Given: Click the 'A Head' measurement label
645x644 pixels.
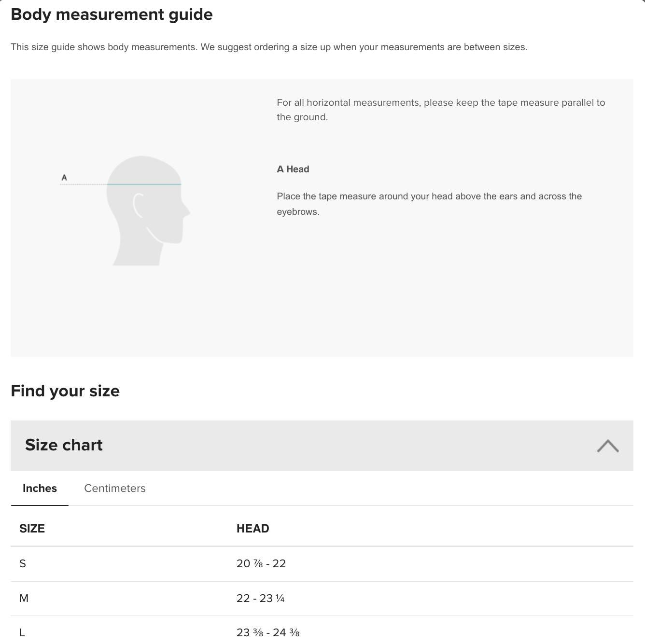Looking at the screenshot, I should 293,169.
